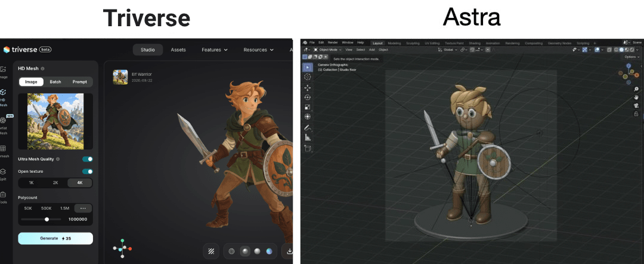Toggle Blender's camera view icon
The height and width of the screenshot is (264, 644).
coord(636,105)
